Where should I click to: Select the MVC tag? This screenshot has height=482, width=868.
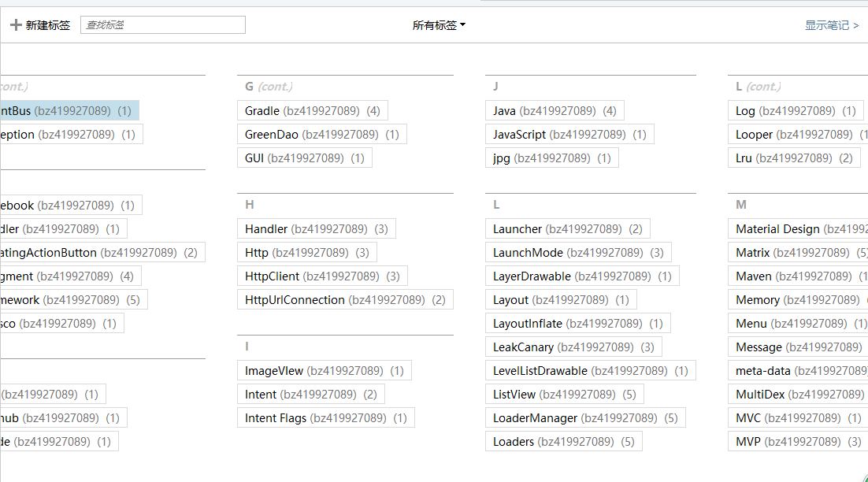click(798, 418)
